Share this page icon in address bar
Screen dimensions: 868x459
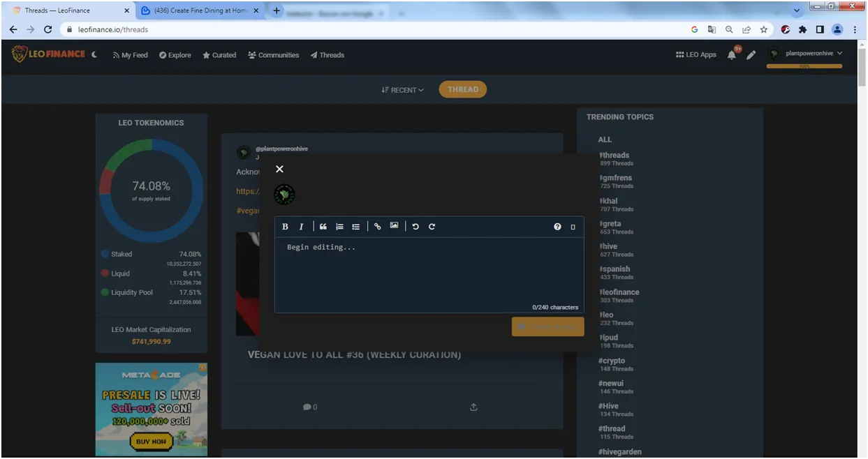tap(746, 29)
